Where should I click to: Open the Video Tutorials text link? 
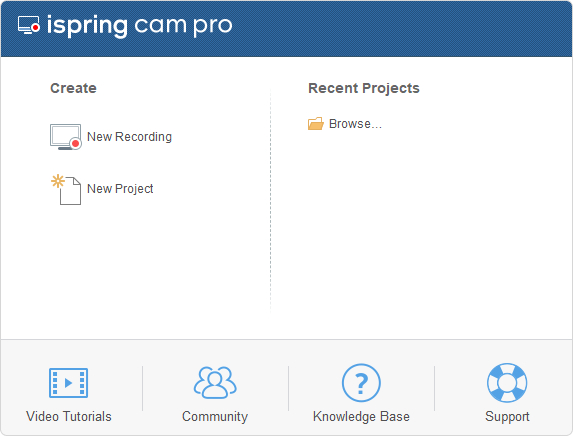coord(69,416)
